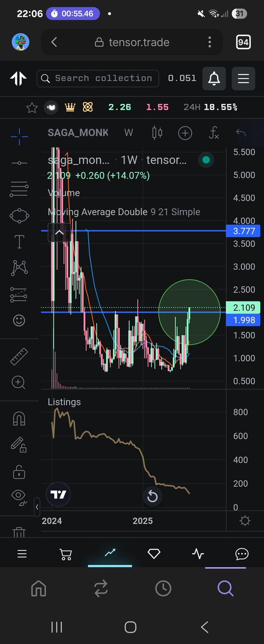Toggle hide all drawings eye

(19, 497)
